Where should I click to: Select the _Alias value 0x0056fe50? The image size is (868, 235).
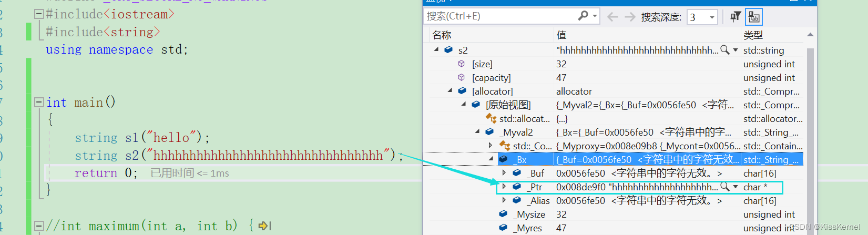580,200
